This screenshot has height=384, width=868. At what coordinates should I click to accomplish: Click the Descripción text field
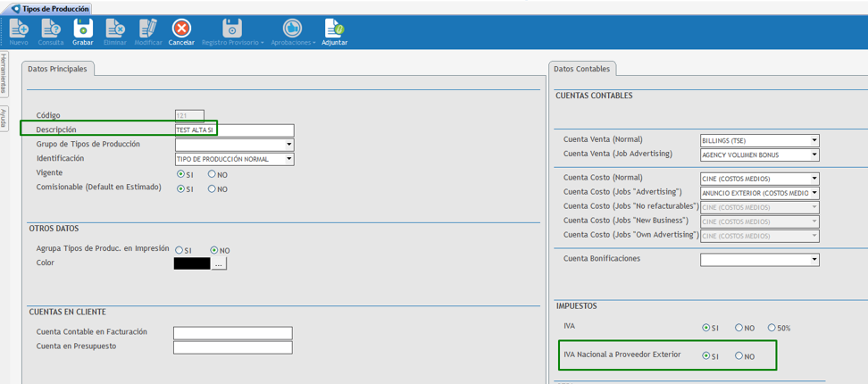(234, 130)
